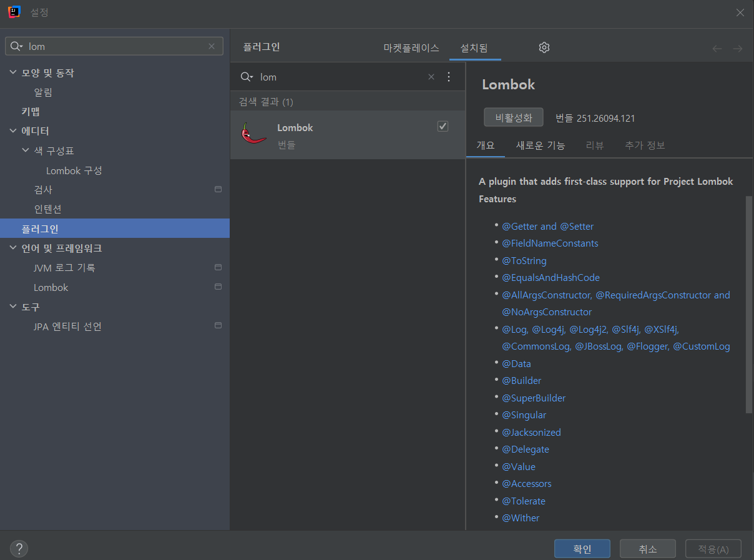754x560 pixels.
Task: Focus the settings search field containing lom
Action: point(114,46)
